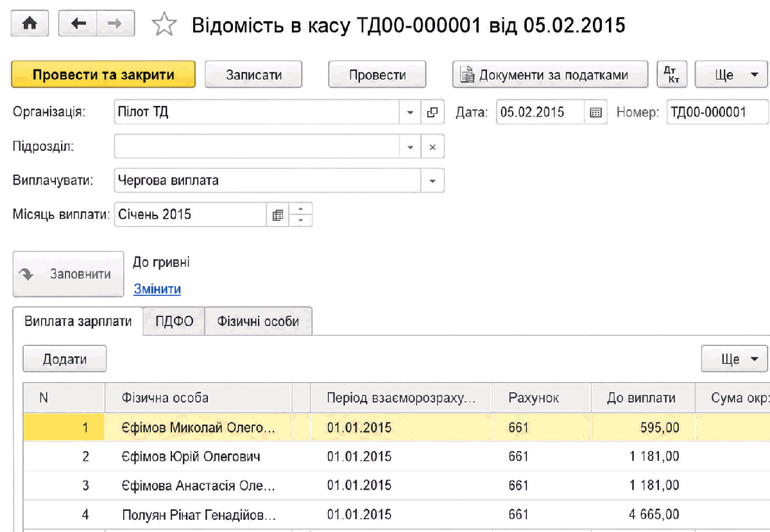Click Провести та закрити button
Screen dimensions: 770x532
tap(103, 74)
